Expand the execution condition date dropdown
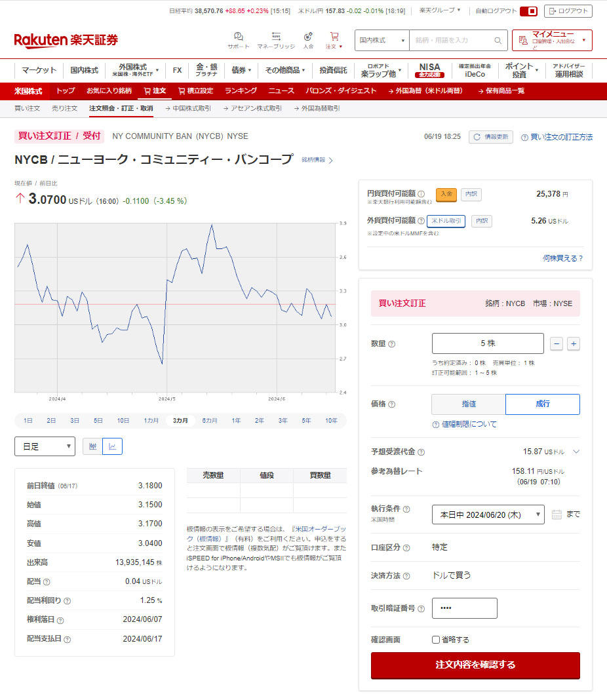The image size is (607, 700). click(488, 515)
